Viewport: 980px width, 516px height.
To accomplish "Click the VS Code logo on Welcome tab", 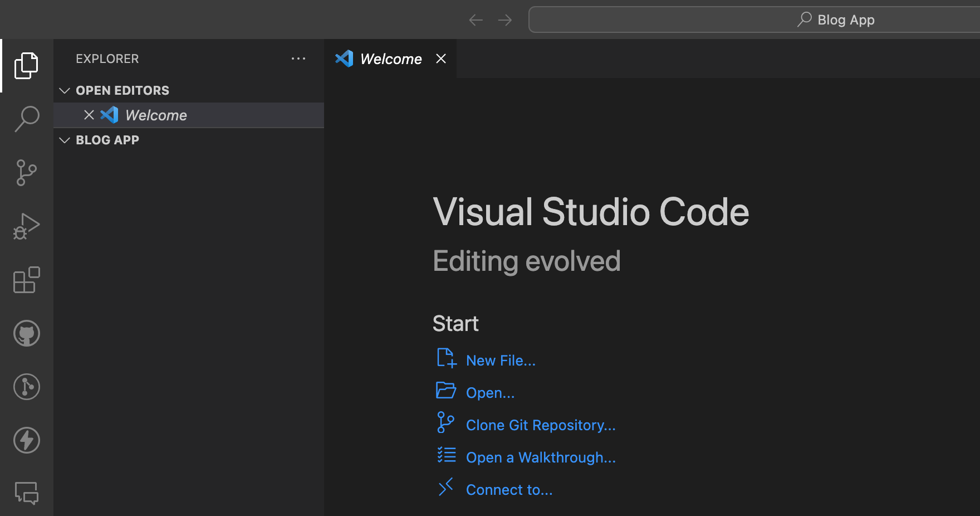I will [x=344, y=59].
